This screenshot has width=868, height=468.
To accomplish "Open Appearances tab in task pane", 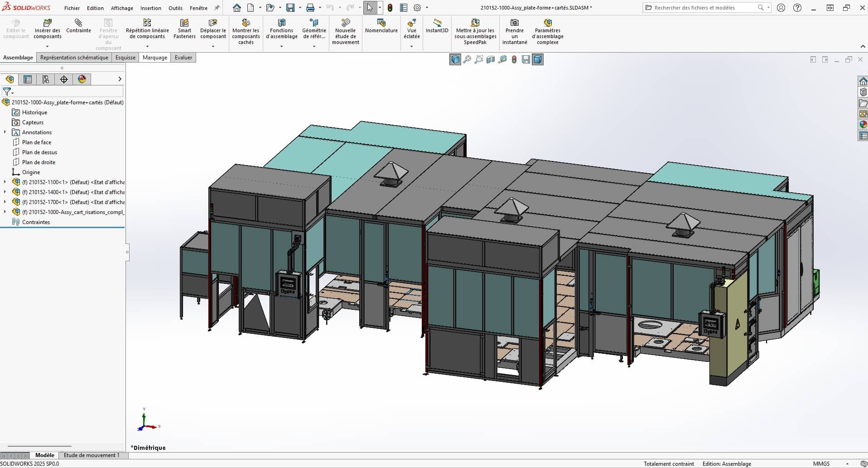I will pyautogui.click(x=863, y=125).
